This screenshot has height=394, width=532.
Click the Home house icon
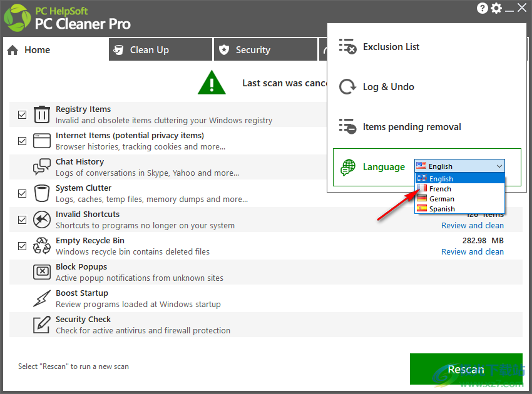pos(13,50)
